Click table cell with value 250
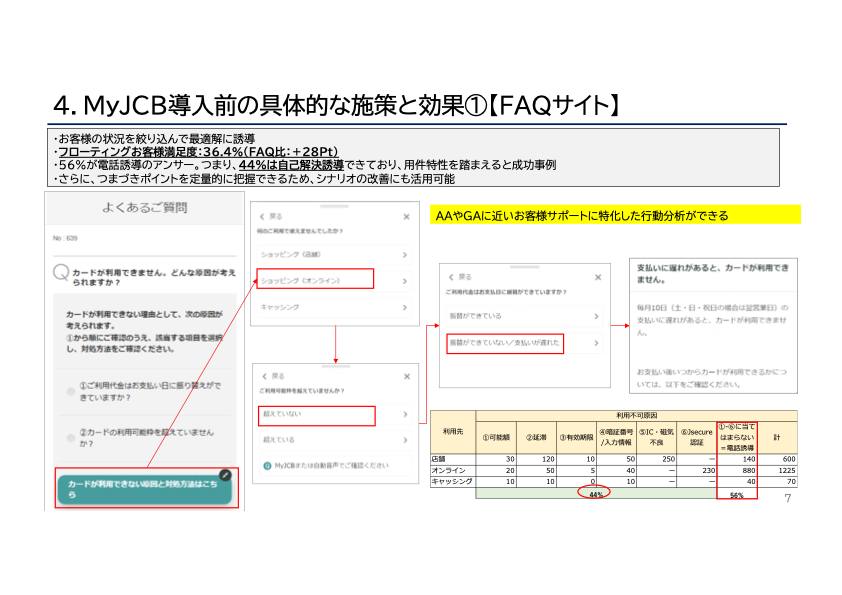 point(656,459)
